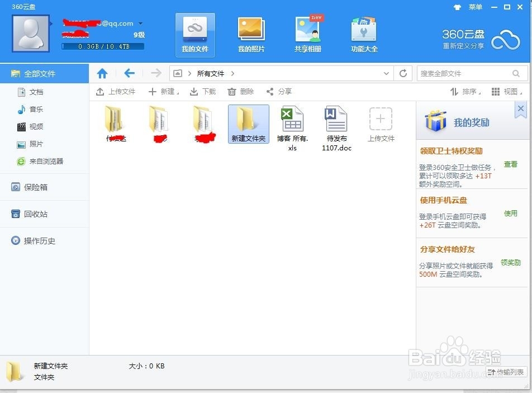Image resolution: width=532 pixels, height=393 pixels.
Task: Click 查看 for 卫士特权奖励
Action: tap(511, 164)
